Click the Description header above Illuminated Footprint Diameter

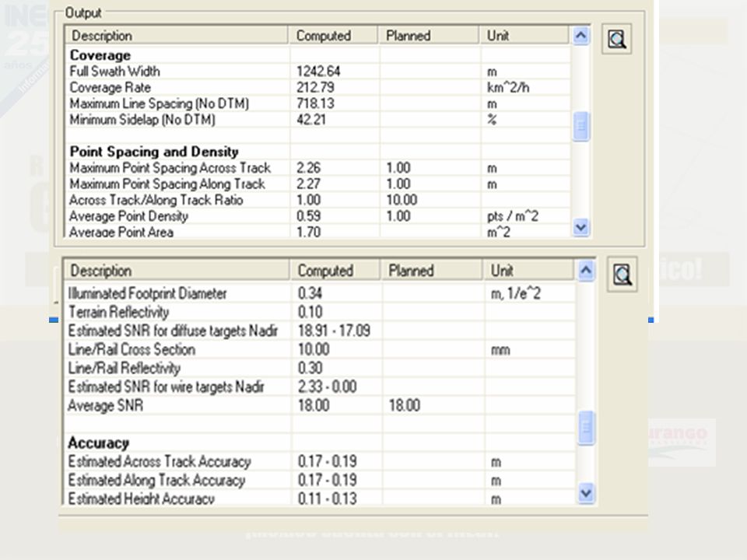pos(177,271)
